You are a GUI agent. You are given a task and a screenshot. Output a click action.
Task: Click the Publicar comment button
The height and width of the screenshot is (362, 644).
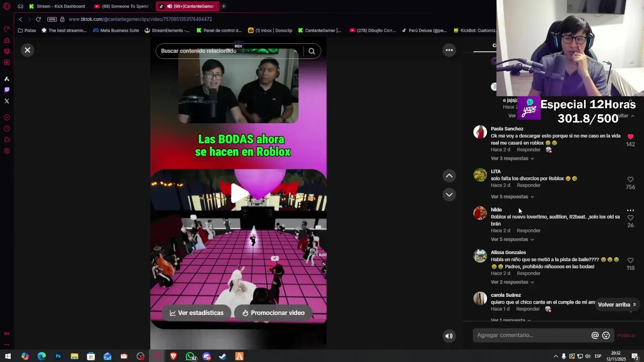(x=626, y=335)
